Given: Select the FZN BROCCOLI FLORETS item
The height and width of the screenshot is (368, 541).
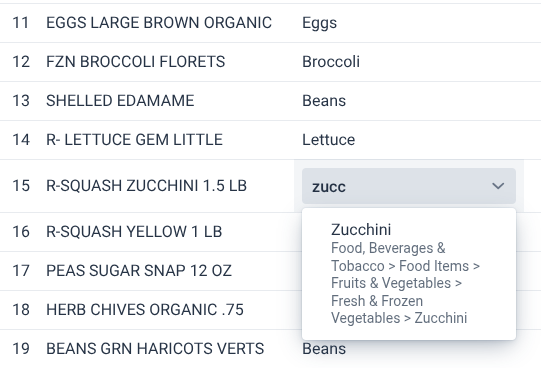Looking at the screenshot, I should [x=136, y=62].
